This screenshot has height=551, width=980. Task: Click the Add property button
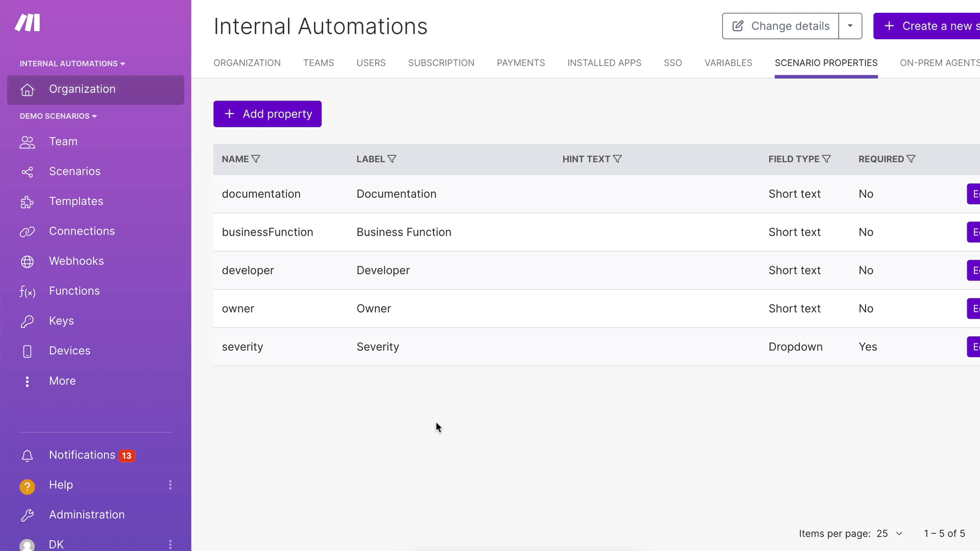click(x=267, y=114)
